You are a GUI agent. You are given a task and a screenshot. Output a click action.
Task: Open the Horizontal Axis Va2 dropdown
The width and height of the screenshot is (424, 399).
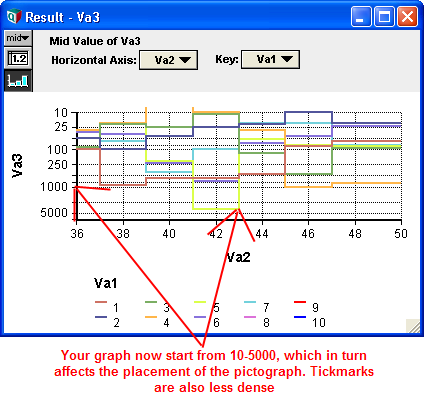point(168,60)
